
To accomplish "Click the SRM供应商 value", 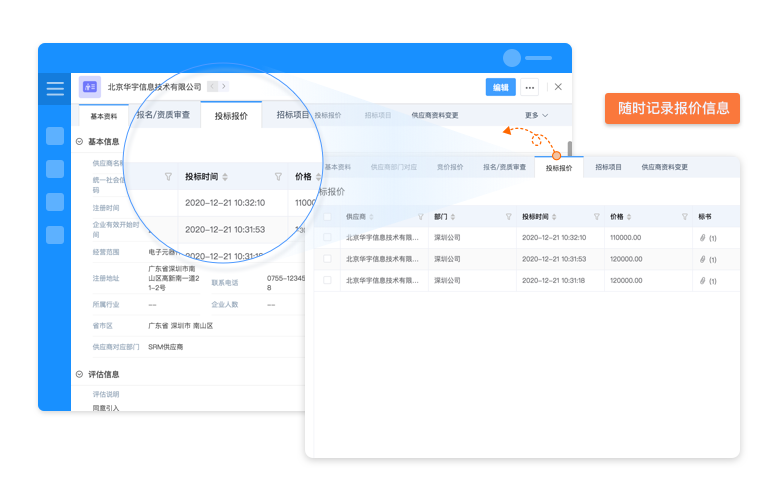I will pos(166,347).
